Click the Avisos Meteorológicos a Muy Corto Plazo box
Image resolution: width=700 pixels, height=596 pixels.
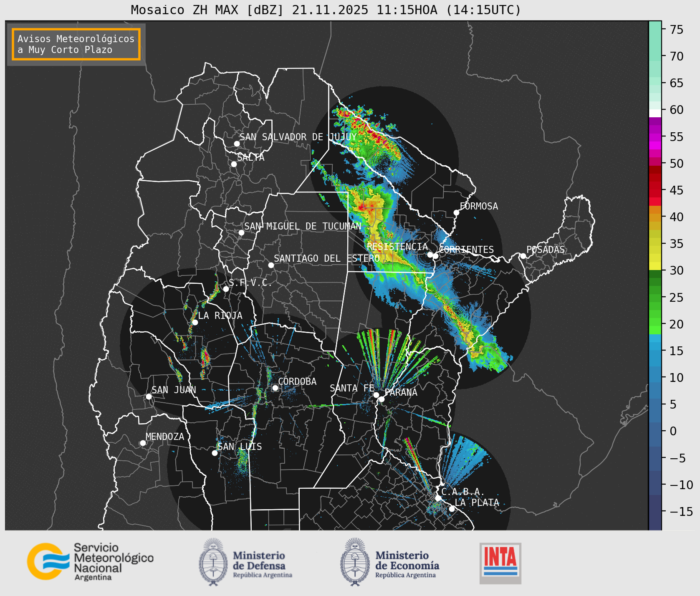[x=76, y=44]
